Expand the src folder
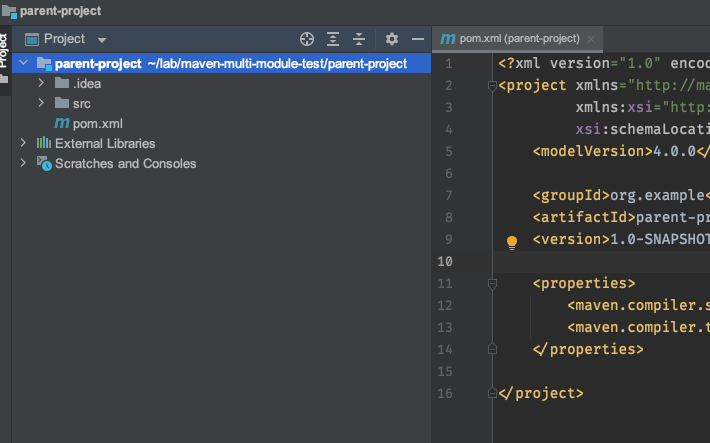Screen dimensions: 710x443 pyautogui.click(x=41, y=103)
